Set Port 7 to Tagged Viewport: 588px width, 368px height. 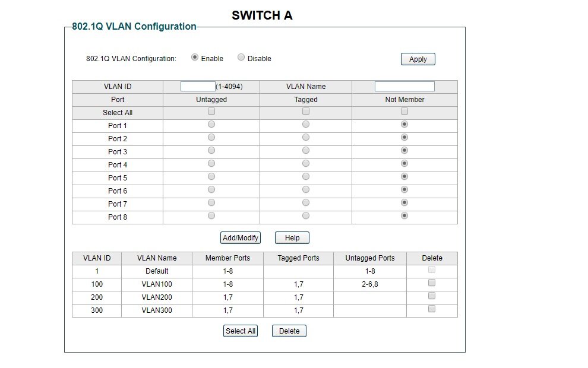(306, 203)
